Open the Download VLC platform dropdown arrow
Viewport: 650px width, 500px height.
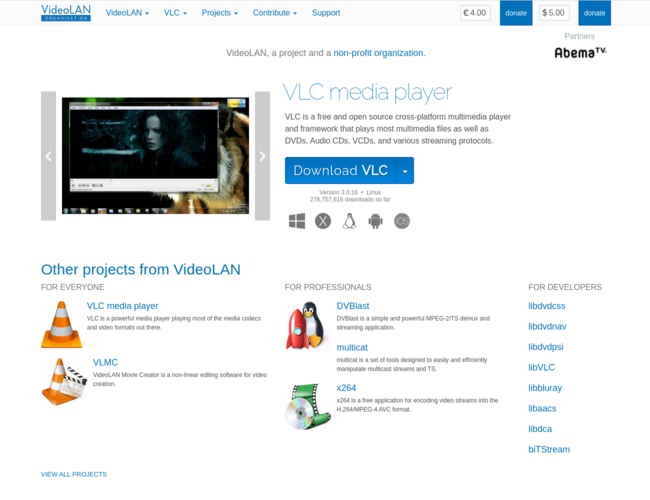coord(405,170)
